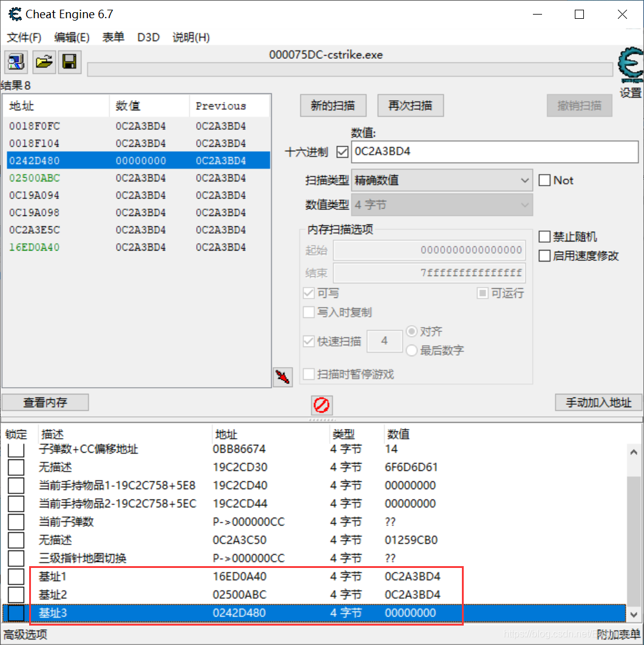
Task: Click address 0C2A3C50 in address list
Action: 240,540
